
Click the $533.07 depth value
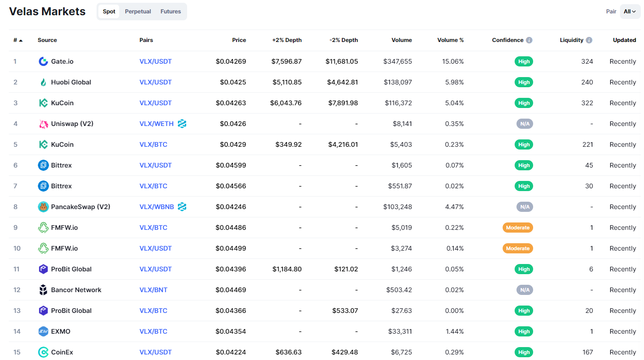[x=345, y=311]
